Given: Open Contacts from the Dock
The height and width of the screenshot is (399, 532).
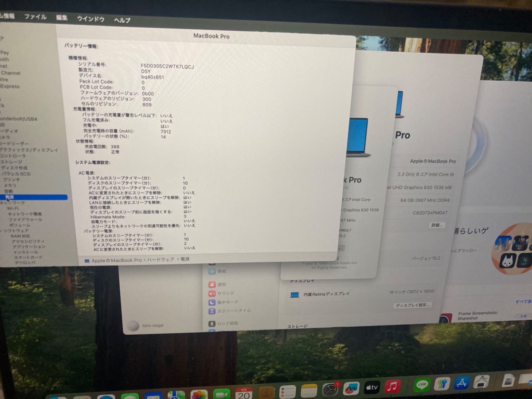Looking at the screenshot, I should (266, 393).
